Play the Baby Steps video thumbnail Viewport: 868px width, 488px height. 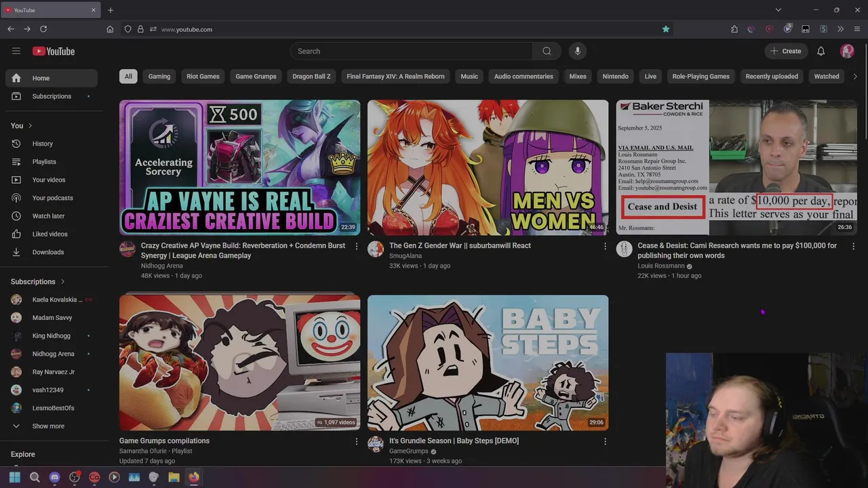[488, 363]
